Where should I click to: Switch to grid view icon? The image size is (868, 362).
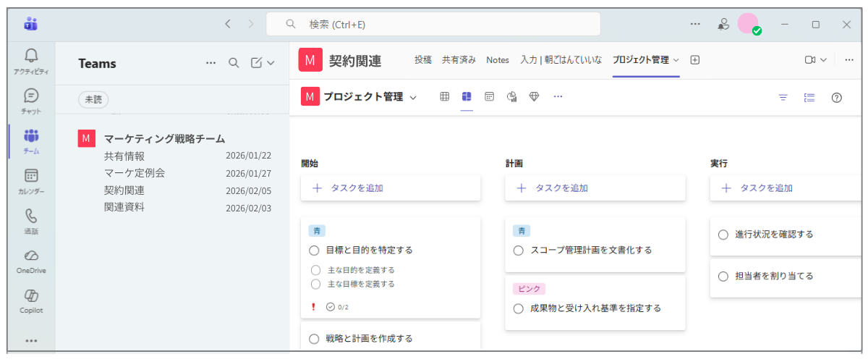(x=445, y=96)
